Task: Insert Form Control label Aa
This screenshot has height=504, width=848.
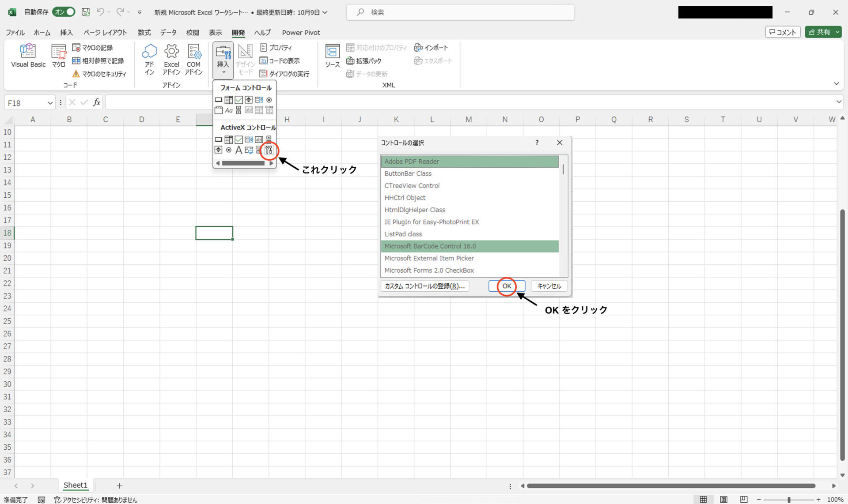Action: (x=229, y=110)
